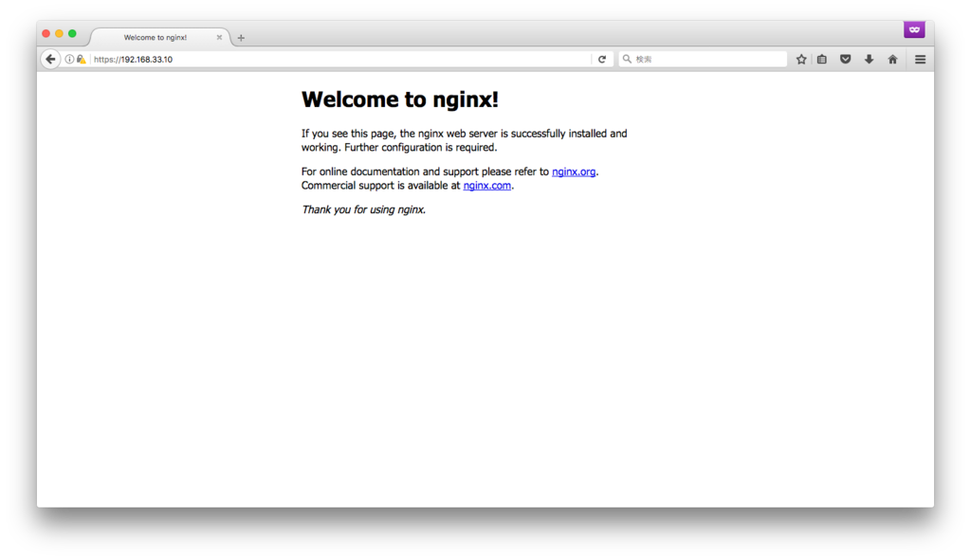Go back using the back arrow button
Image resolution: width=971 pixels, height=560 pixels.
(x=51, y=60)
